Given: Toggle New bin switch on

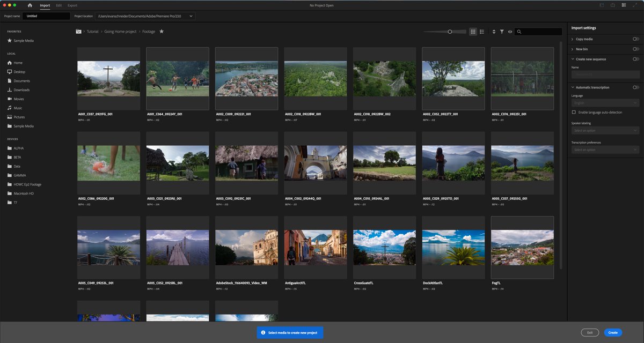Looking at the screenshot, I should point(636,49).
